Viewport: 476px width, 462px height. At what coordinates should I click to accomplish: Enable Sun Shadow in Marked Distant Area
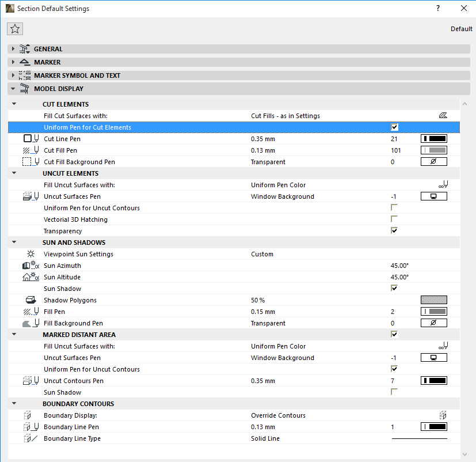[394, 392]
